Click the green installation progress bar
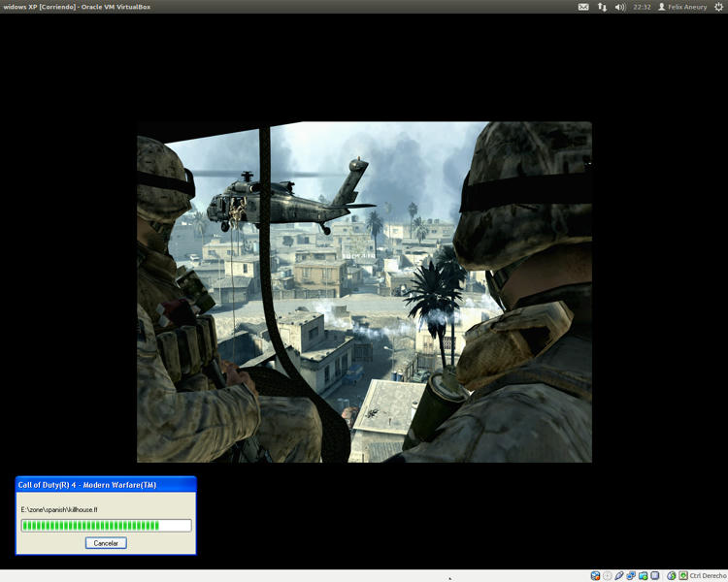728x582 pixels. 107,526
